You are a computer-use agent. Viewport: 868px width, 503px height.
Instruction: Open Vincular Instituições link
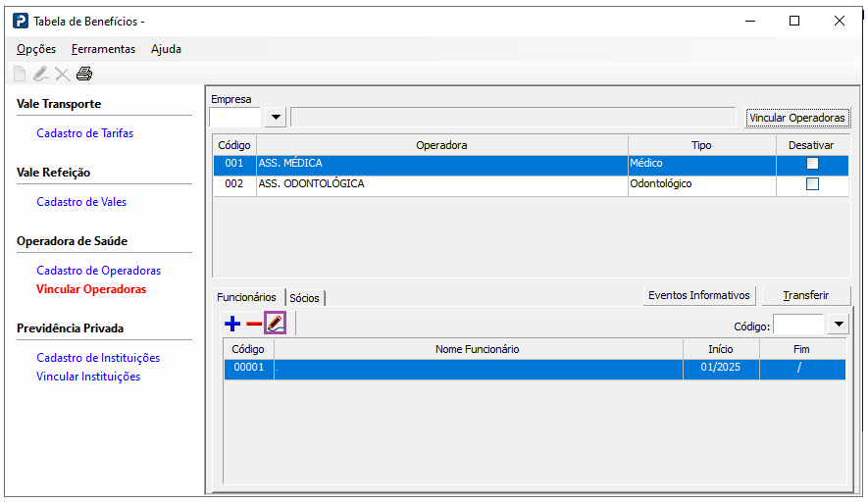[88, 377]
